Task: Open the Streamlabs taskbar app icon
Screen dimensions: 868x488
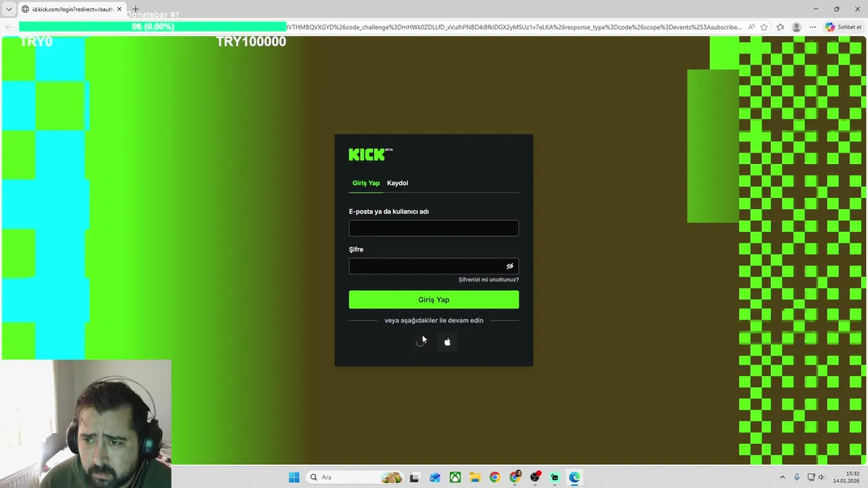Action: 555,477
